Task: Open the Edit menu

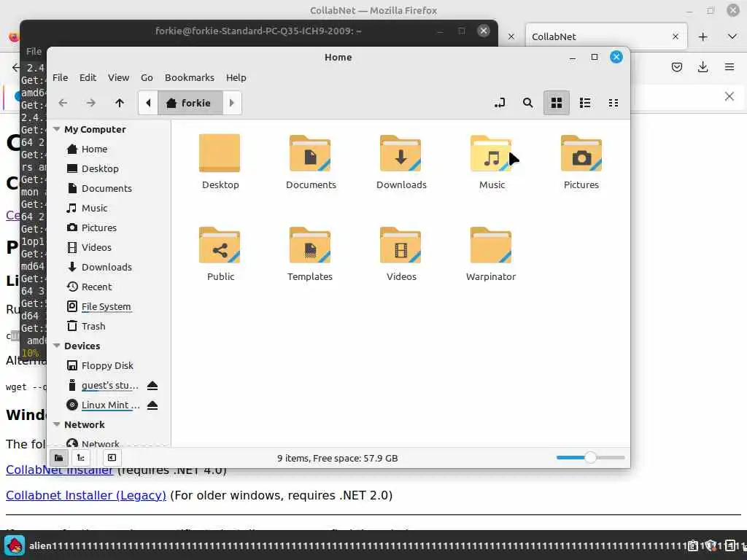Action: coord(88,77)
